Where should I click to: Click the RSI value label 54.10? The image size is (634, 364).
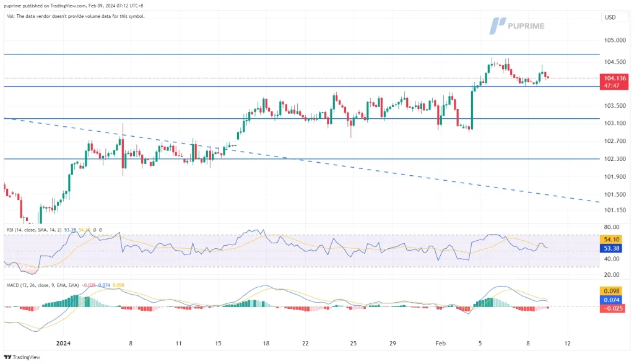[611, 239]
